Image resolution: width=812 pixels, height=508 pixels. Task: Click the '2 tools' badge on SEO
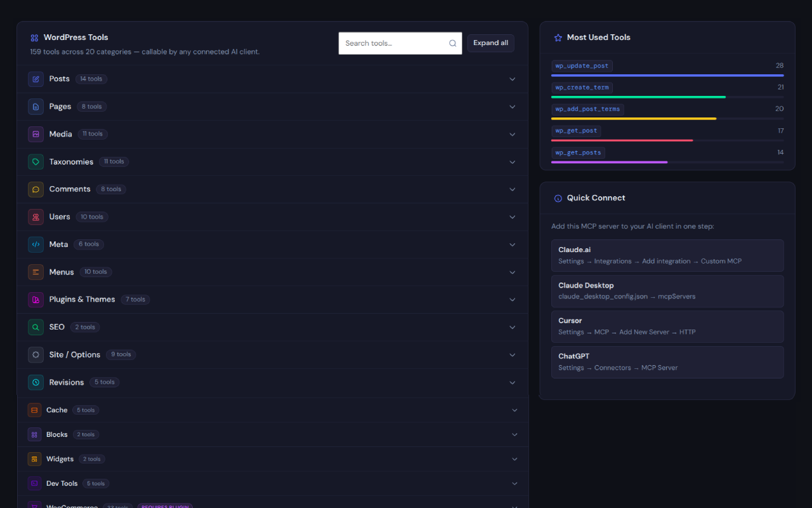(85, 327)
